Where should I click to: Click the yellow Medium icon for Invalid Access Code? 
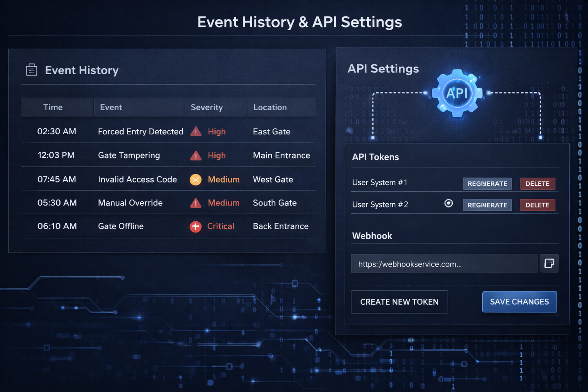(196, 179)
